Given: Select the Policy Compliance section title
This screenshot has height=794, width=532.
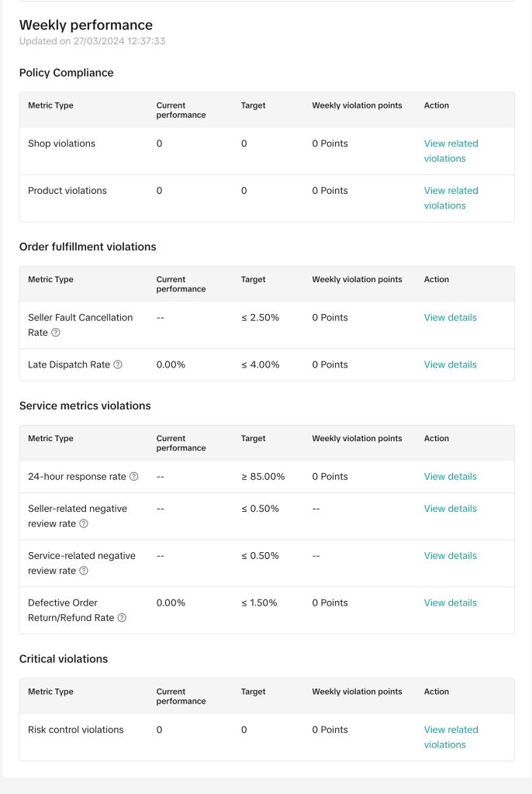Looking at the screenshot, I should pyautogui.click(x=67, y=73).
